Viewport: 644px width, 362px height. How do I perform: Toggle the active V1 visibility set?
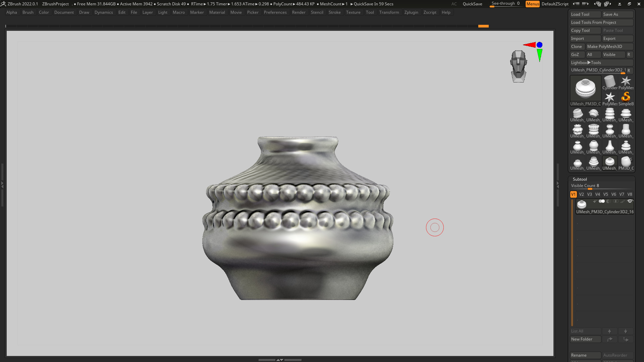pyautogui.click(x=574, y=194)
